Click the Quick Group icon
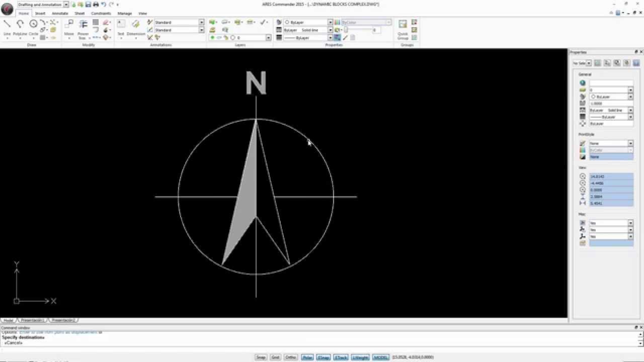644x362 pixels. pyautogui.click(x=403, y=25)
